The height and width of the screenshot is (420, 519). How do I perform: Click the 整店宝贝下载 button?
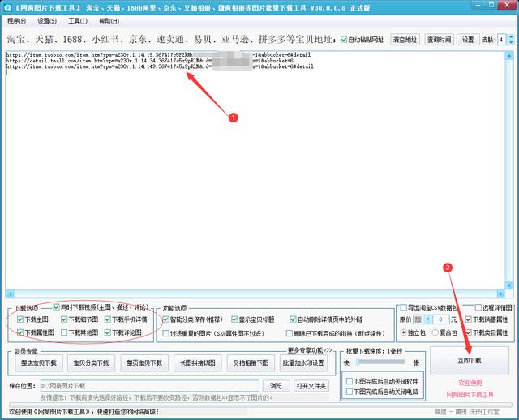39,363
